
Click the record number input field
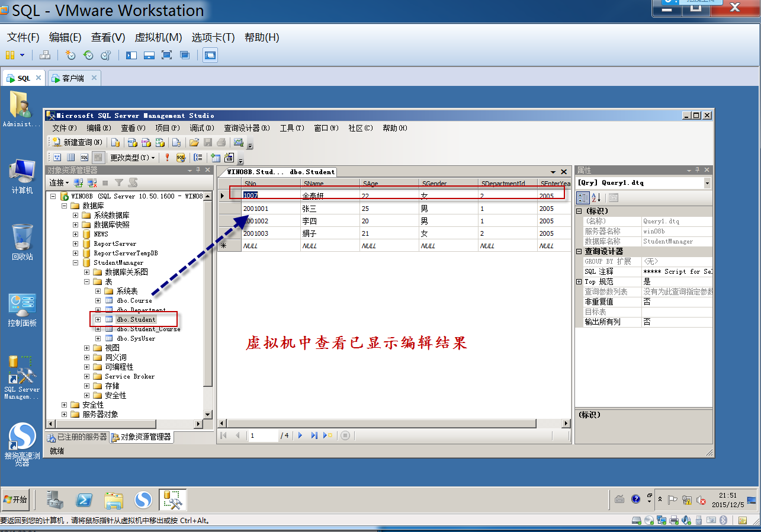point(263,435)
